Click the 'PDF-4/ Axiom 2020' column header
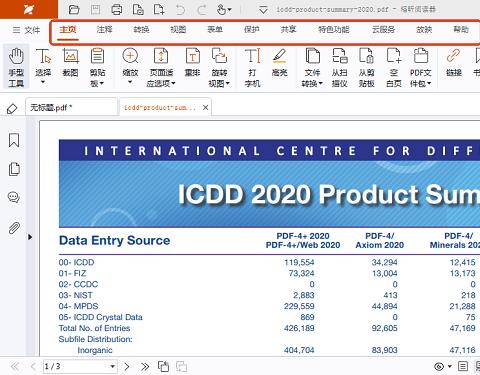 point(380,240)
